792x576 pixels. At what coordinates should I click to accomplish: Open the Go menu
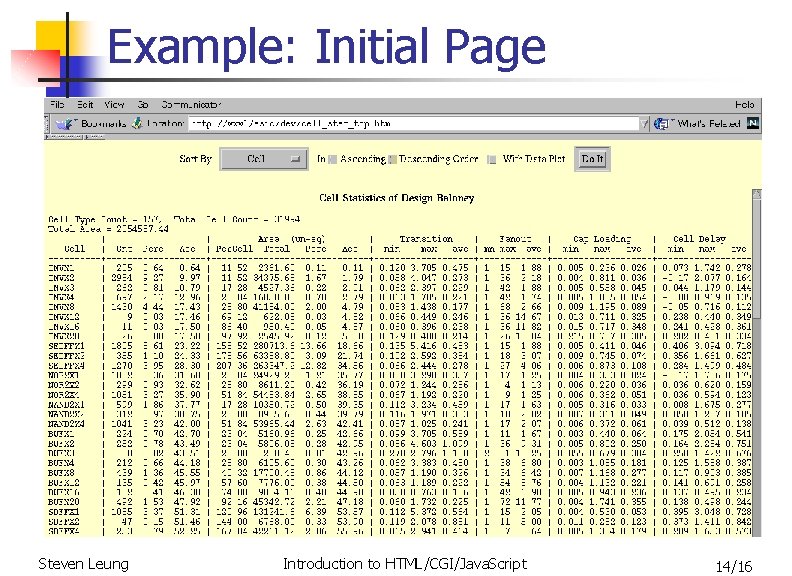[143, 105]
